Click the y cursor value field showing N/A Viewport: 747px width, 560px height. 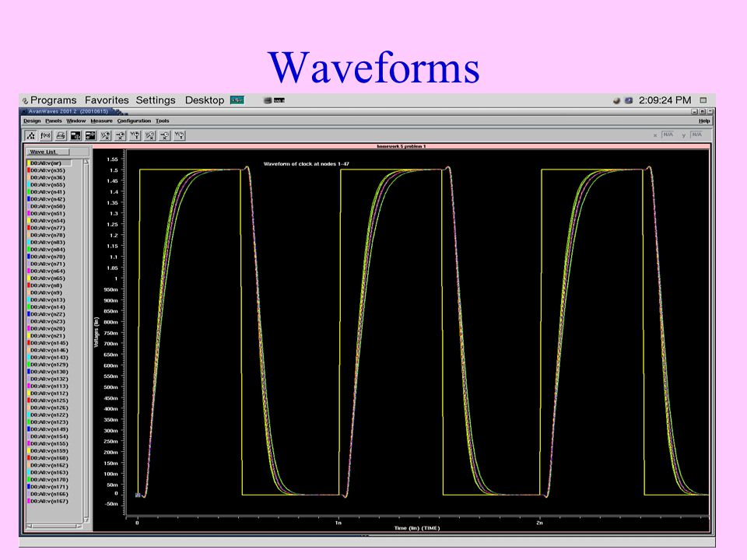[696, 135]
